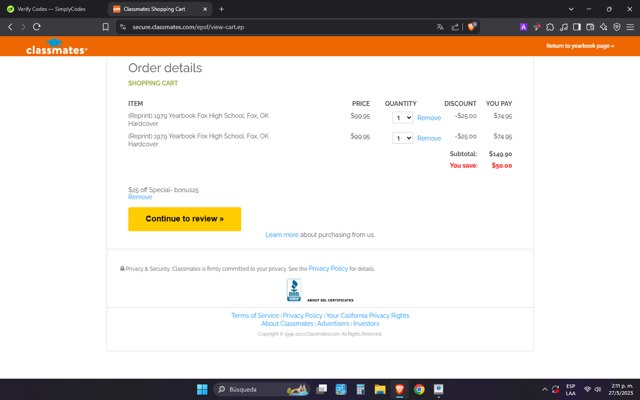Remove the first yearbook from the cart
640x400 pixels.
[429, 118]
